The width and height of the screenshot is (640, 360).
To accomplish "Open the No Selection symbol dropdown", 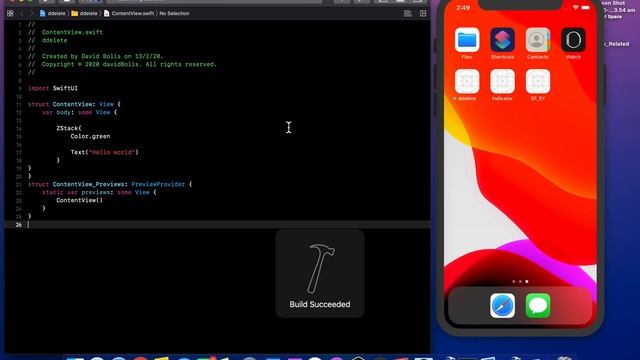I will tap(174, 13).
